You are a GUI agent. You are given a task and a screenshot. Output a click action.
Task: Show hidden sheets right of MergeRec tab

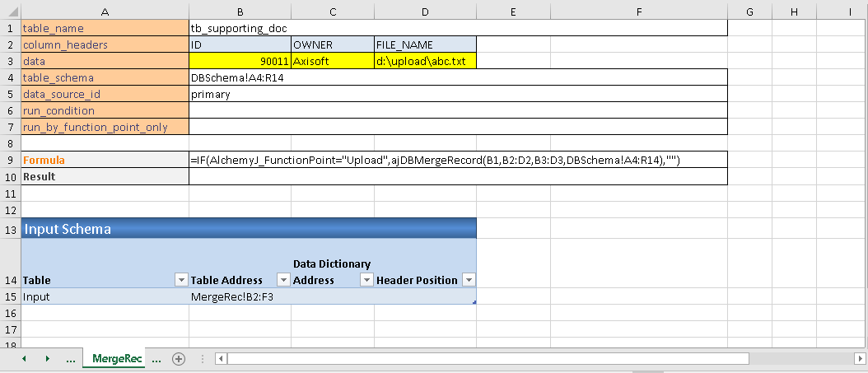[156, 359]
